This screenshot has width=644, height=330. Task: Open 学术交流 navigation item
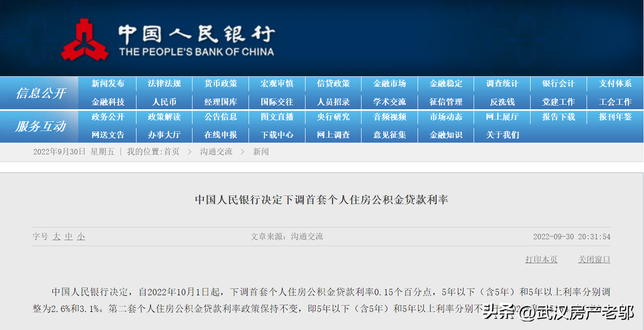tap(390, 102)
